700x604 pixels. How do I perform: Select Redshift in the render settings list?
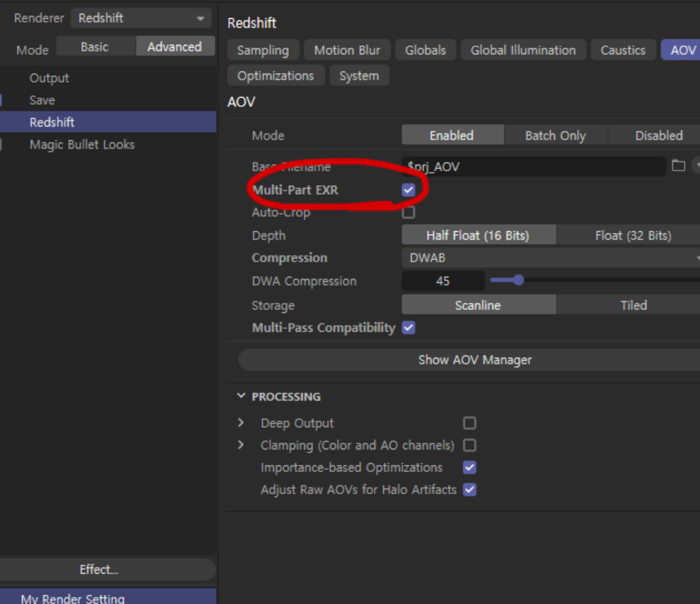coord(108,122)
